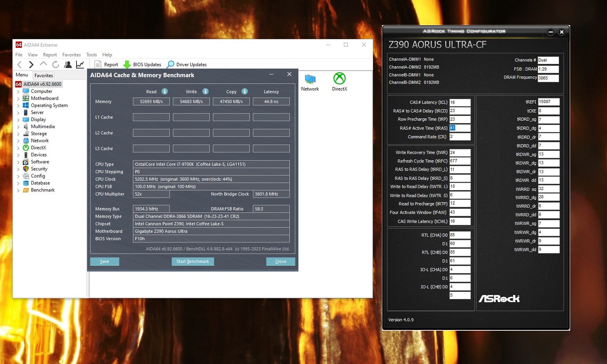The width and height of the screenshot is (607, 364).
Task: Click the Channels # field
Action: (x=548, y=60)
